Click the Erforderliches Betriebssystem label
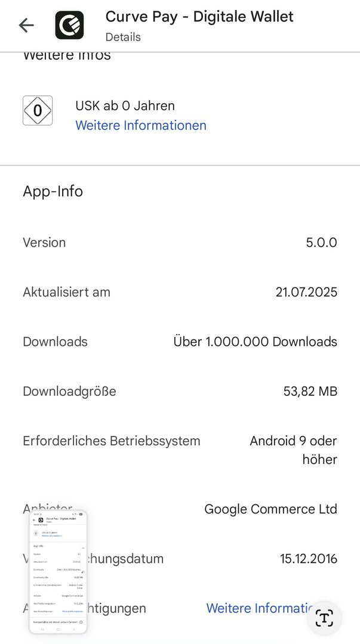This screenshot has width=360, height=644. pos(112,441)
